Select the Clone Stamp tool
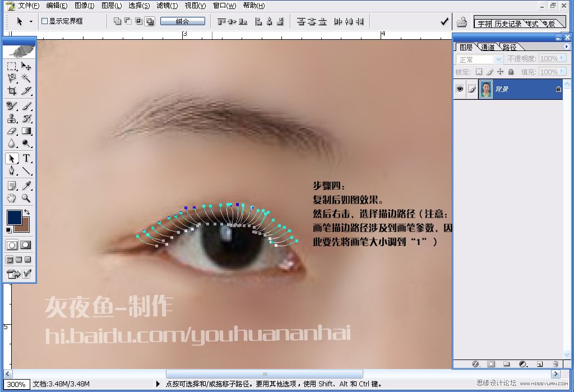 pos(12,118)
